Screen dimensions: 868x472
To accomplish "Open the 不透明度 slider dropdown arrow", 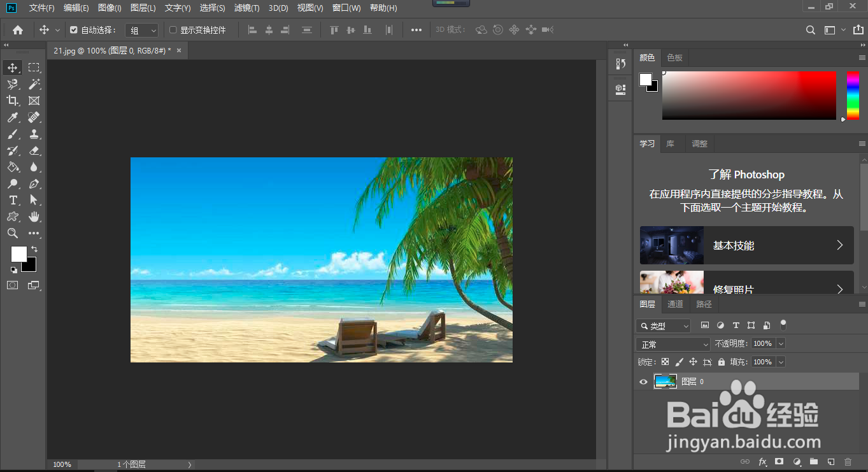I will (781, 343).
